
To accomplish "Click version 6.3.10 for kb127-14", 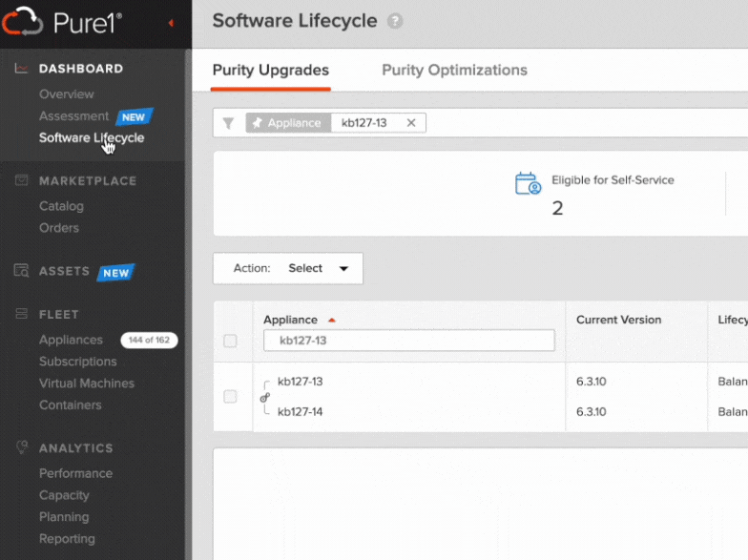I will [592, 412].
